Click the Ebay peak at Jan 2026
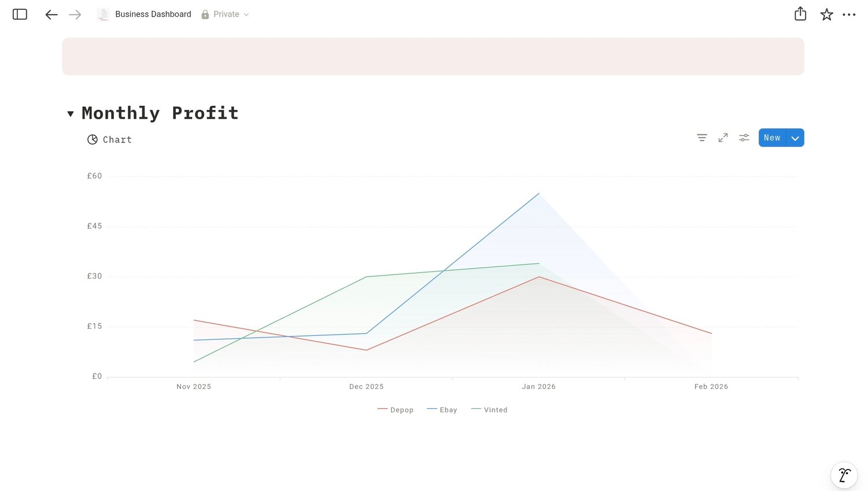This screenshot has height=491, width=868. 539,193
